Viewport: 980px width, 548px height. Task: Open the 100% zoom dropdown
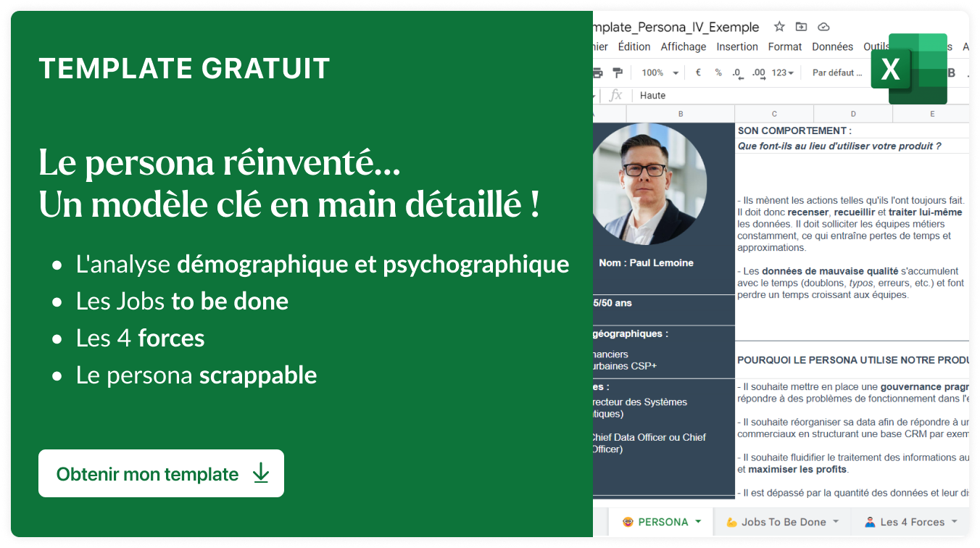point(660,72)
